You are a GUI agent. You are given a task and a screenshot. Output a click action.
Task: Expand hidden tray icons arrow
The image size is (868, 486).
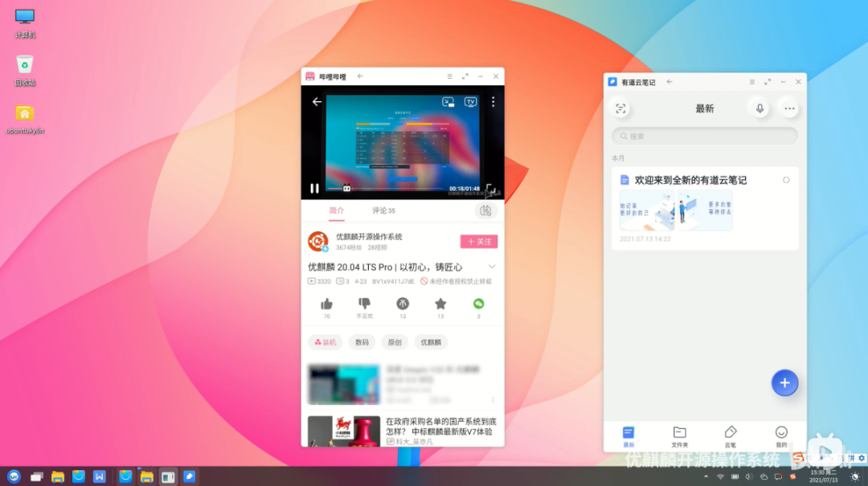[706, 476]
